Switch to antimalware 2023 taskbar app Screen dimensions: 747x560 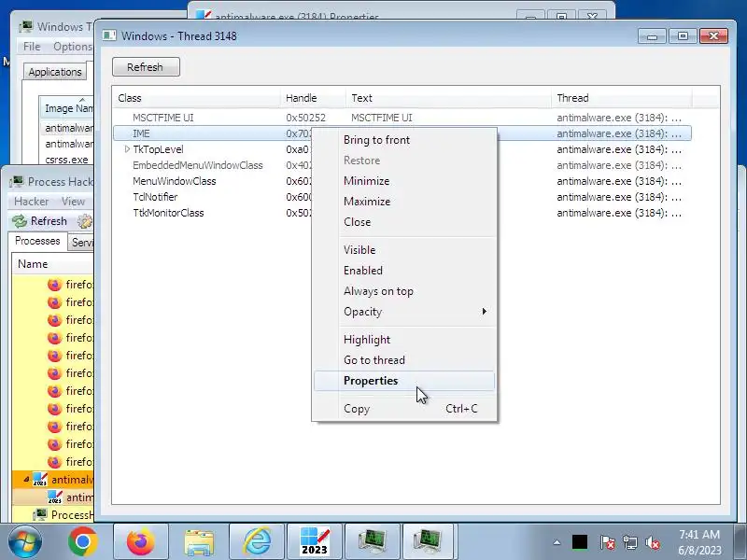click(x=315, y=541)
